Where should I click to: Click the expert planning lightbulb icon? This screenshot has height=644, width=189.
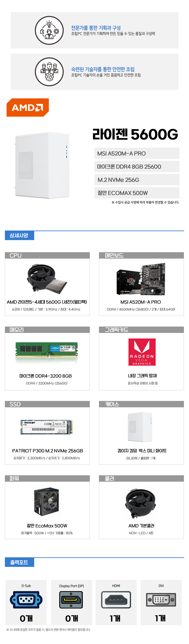point(49,31)
